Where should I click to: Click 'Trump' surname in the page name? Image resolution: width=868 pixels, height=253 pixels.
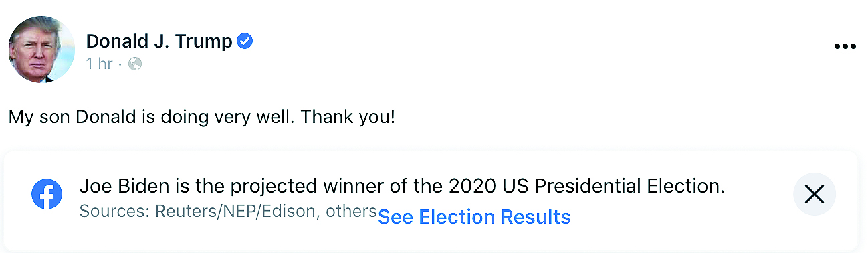pyautogui.click(x=204, y=41)
